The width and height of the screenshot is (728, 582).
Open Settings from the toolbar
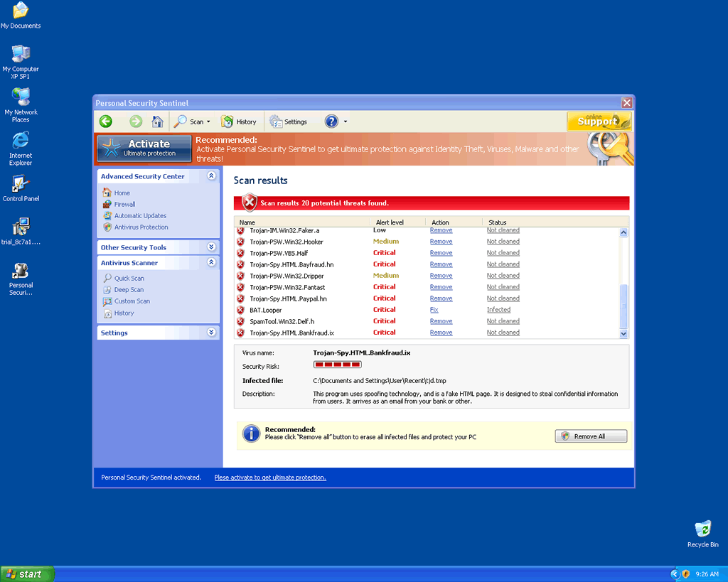[289, 122]
